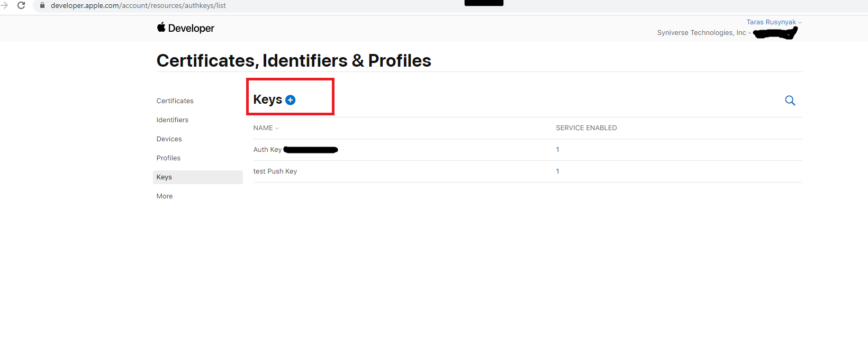
Task: View services enabled count for Auth Key
Action: (557, 150)
